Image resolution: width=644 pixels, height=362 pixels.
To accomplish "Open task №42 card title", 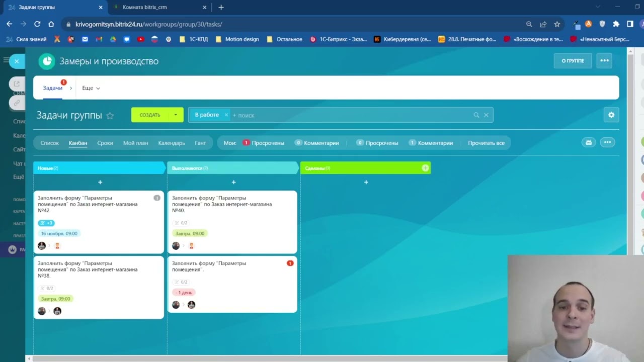I will [88, 204].
